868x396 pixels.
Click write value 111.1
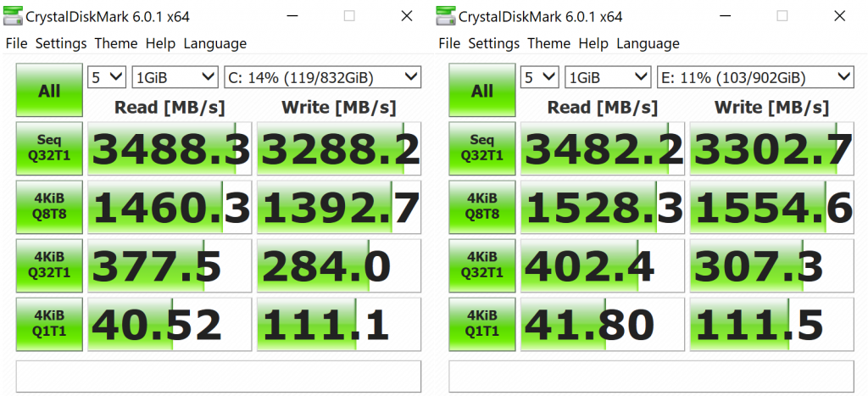[x=339, y=324]
